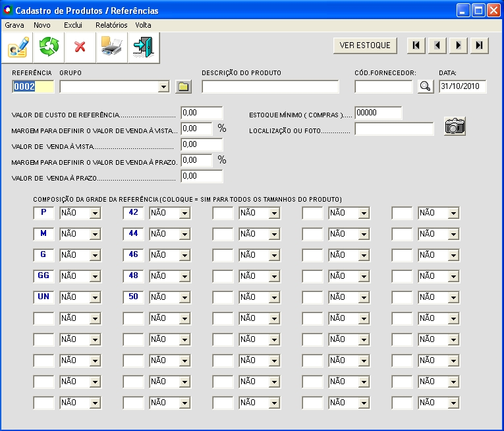Click the margem à vista percentage field
The height and width of the screenshot is (431, 504).
pyautogui.click(x=197, y=129)
